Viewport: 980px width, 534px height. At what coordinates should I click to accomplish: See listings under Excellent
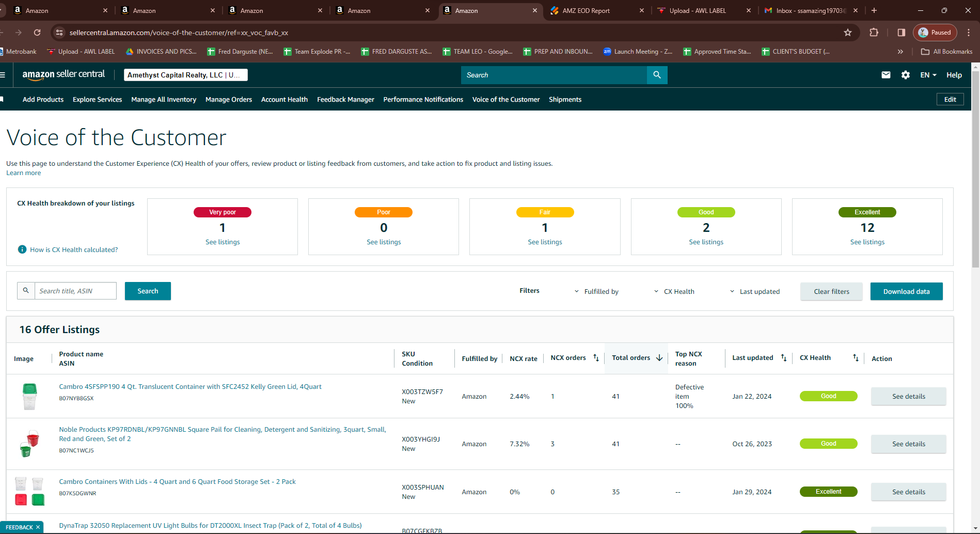(x=867, y=242)
